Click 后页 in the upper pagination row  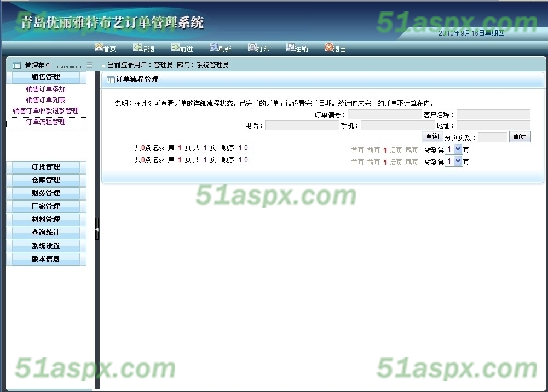[x=396, y=150]
